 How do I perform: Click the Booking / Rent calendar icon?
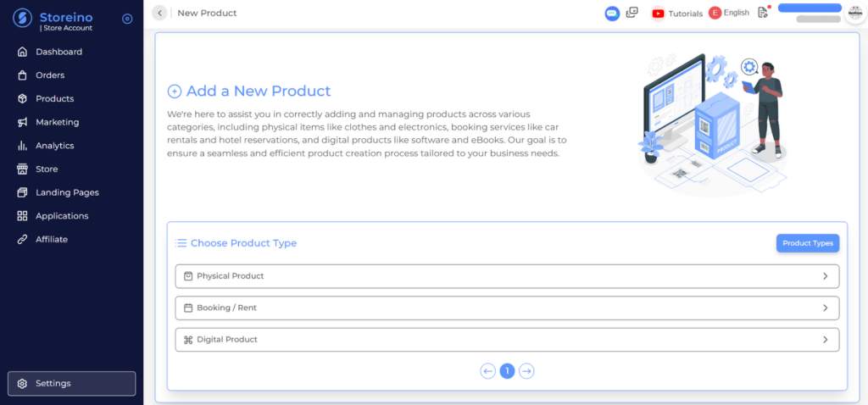(188, 308)
